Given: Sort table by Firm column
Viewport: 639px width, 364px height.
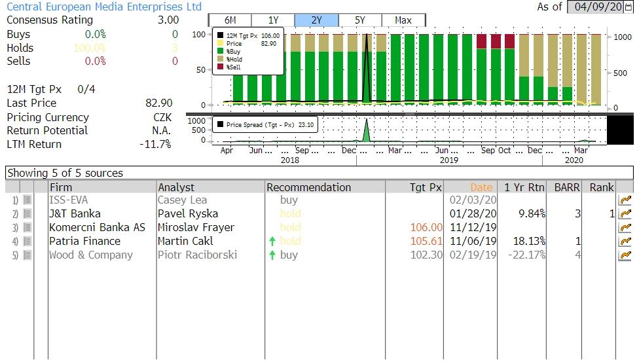Looking at the screenshot, I should point(102,187).
